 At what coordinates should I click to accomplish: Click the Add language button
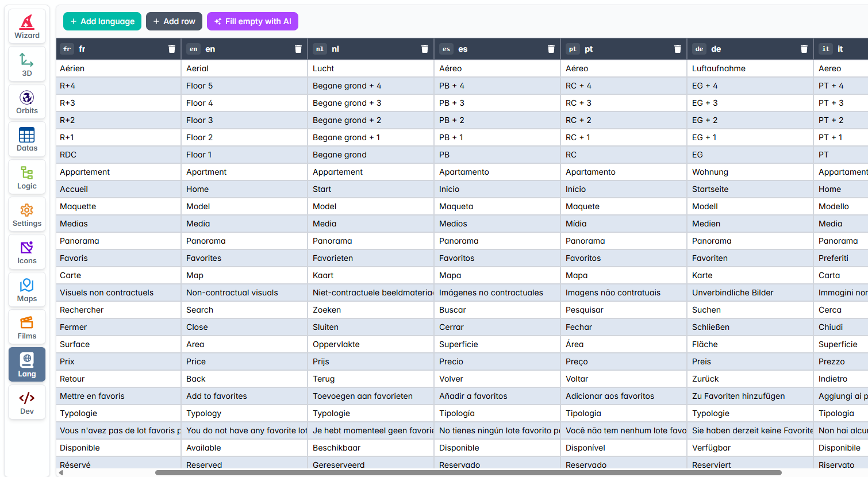[x=102, y=21]
